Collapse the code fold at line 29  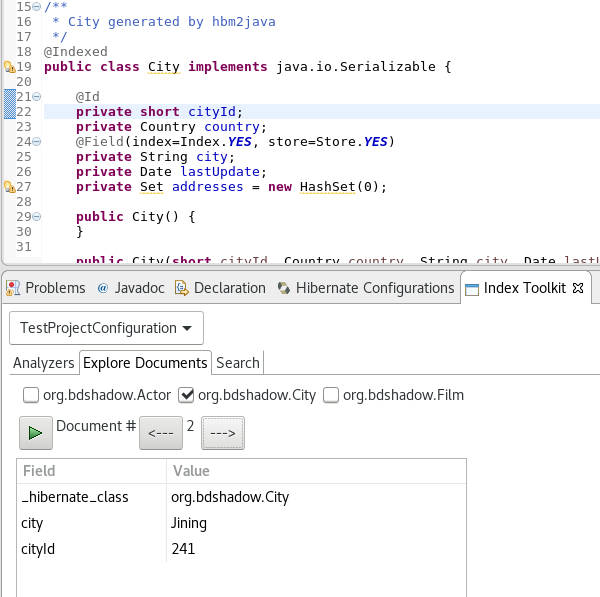[x=37, y=217]
